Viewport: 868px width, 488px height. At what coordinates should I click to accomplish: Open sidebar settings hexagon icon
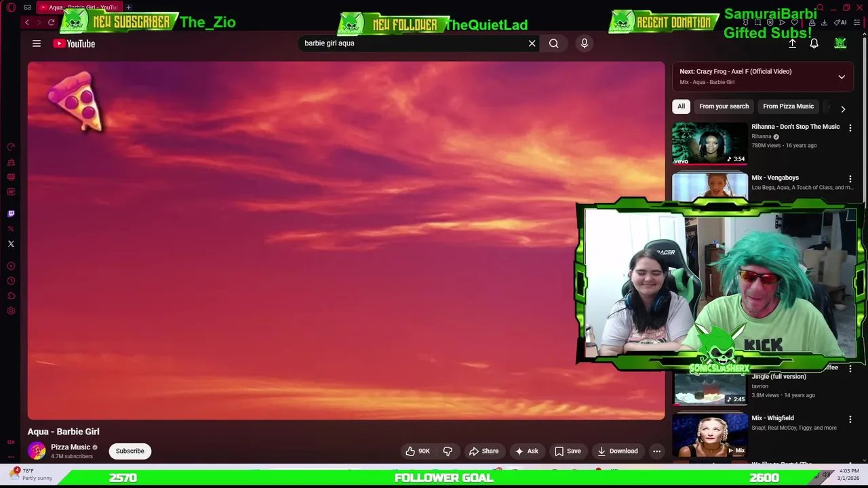coord(11,310)
